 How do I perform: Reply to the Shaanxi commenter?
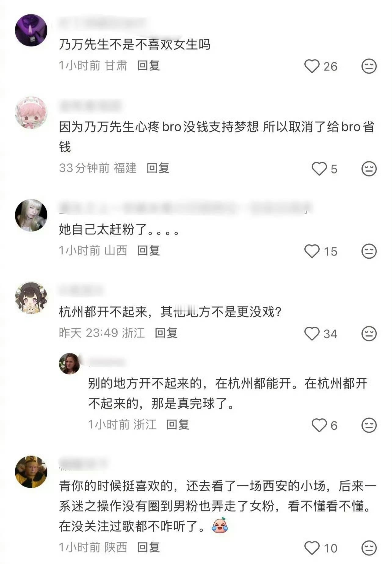tap(148, 548)
